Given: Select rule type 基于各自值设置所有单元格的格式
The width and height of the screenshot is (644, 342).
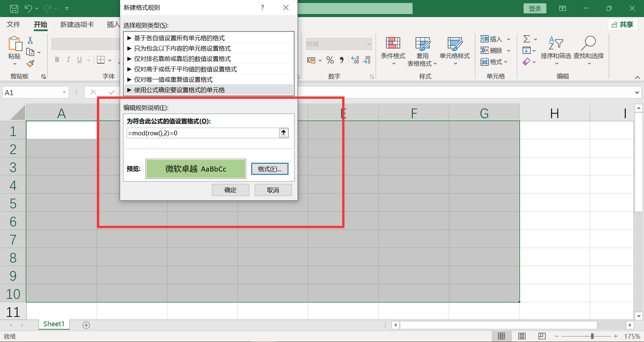Looking at the screenshot, I should [209, 38].
